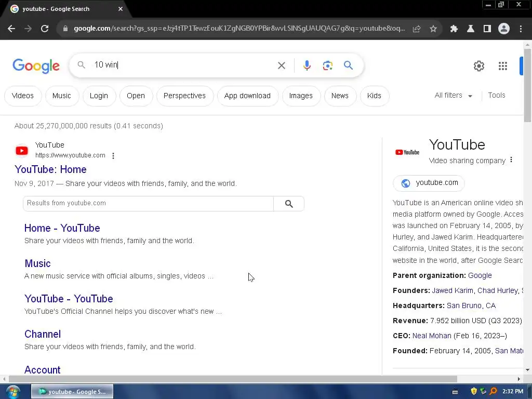The height and width of the screenshot is (399, 532).
Task: Open the Music sitelink
Action: [37, 263]
